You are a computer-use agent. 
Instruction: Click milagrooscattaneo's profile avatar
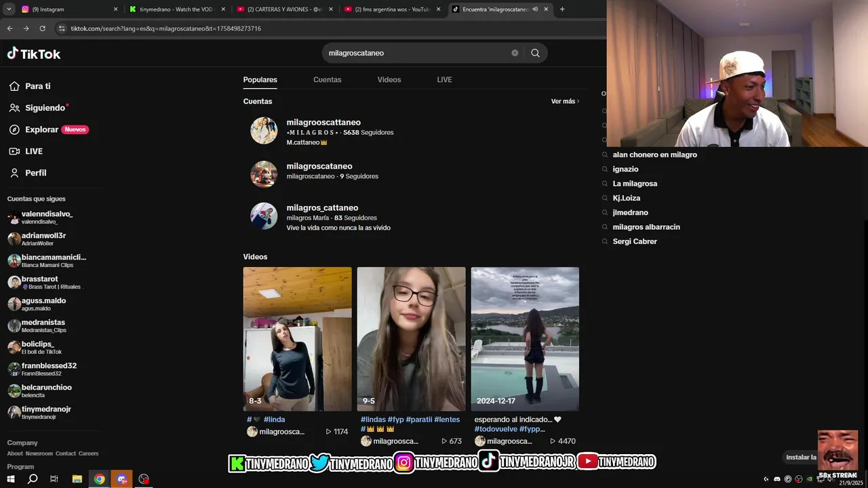pos(264,131)
